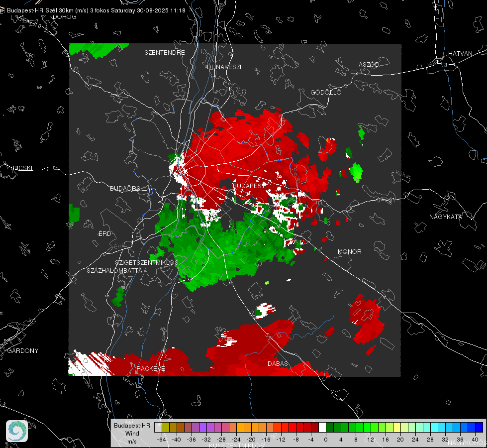Click the SZIGETSZENTMIKLÓS label
This screenshot has width=487, height=448.
[x=147, y=262]
